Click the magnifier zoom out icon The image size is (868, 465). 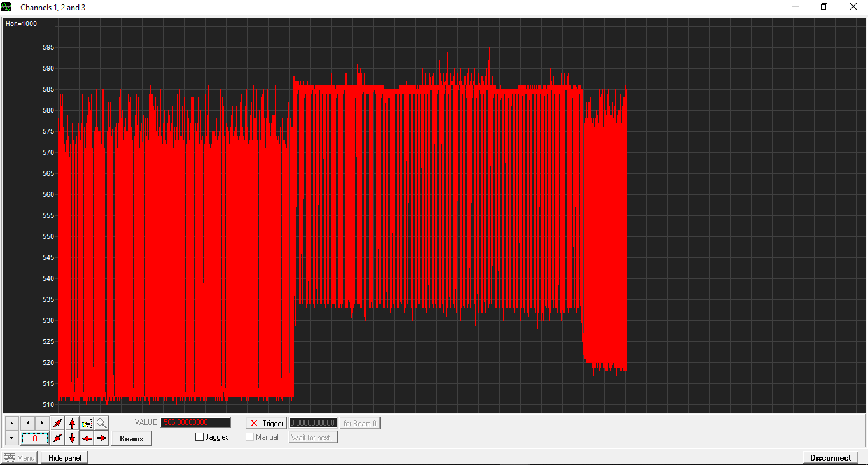pyautogui.click(x=102, y=423)
